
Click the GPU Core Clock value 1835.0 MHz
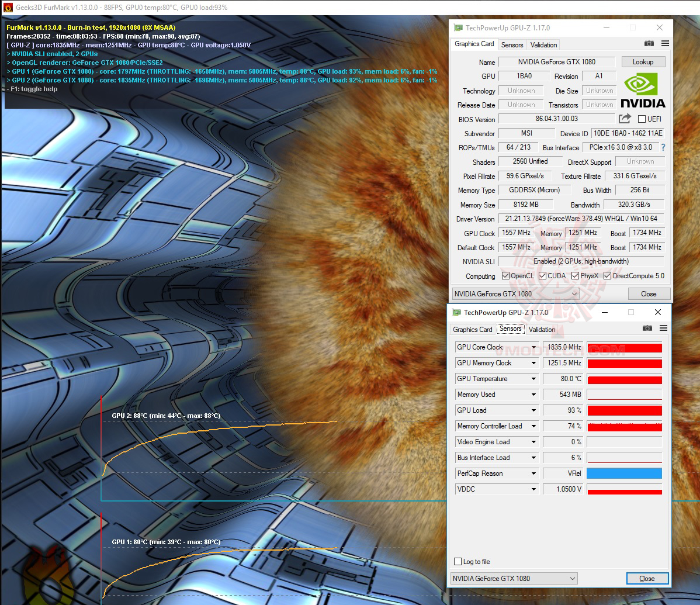[x=563, y=347]
